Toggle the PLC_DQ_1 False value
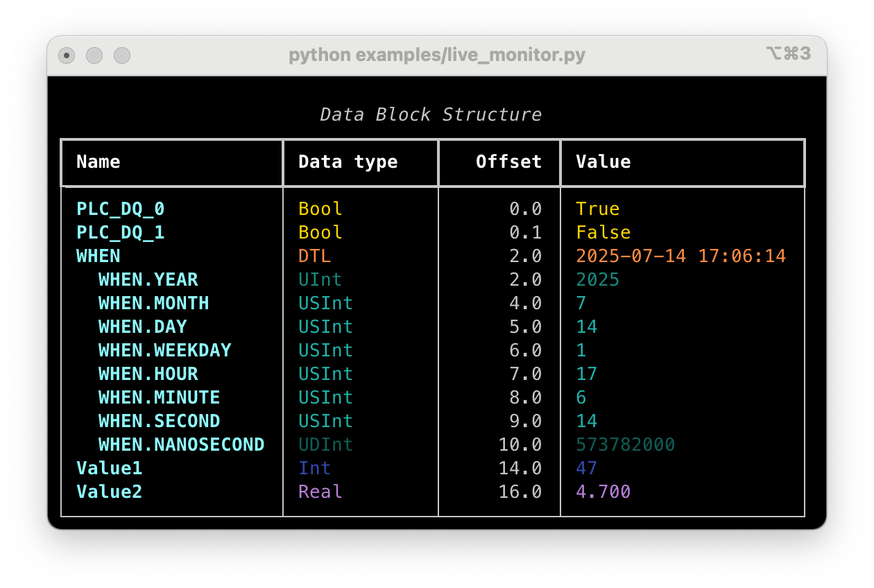The width and height of the screenshot is (874, 588). [x=602, y=232]
